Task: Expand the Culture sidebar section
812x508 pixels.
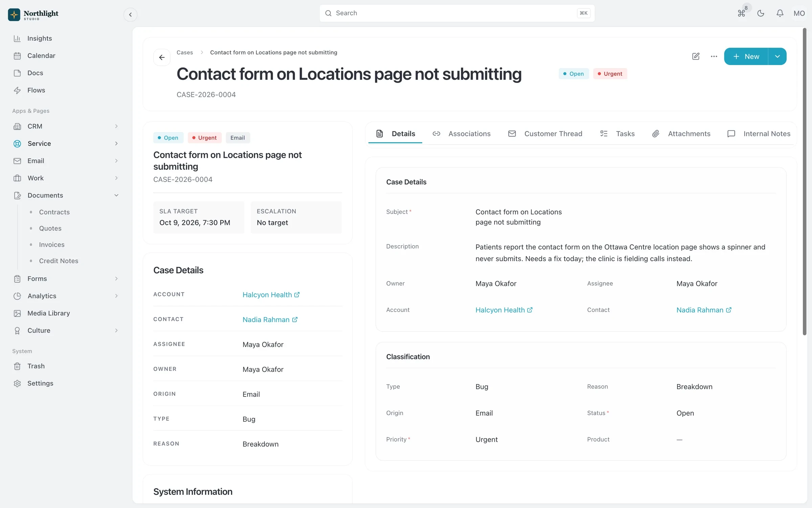Action: (x=66, y=331)
